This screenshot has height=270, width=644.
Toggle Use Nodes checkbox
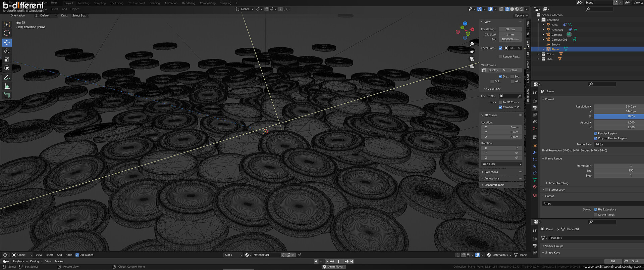pyautogui.click(x=77, y=255)
